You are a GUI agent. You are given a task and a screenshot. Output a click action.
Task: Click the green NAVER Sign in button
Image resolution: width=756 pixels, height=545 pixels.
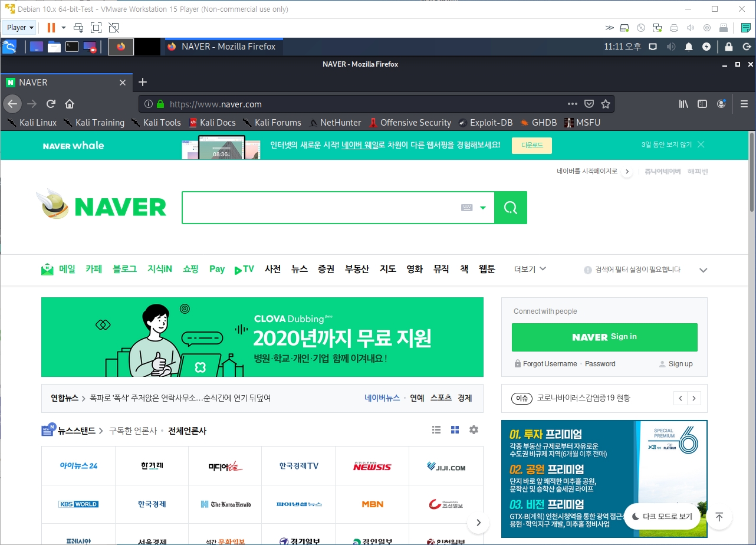[604, 337]
